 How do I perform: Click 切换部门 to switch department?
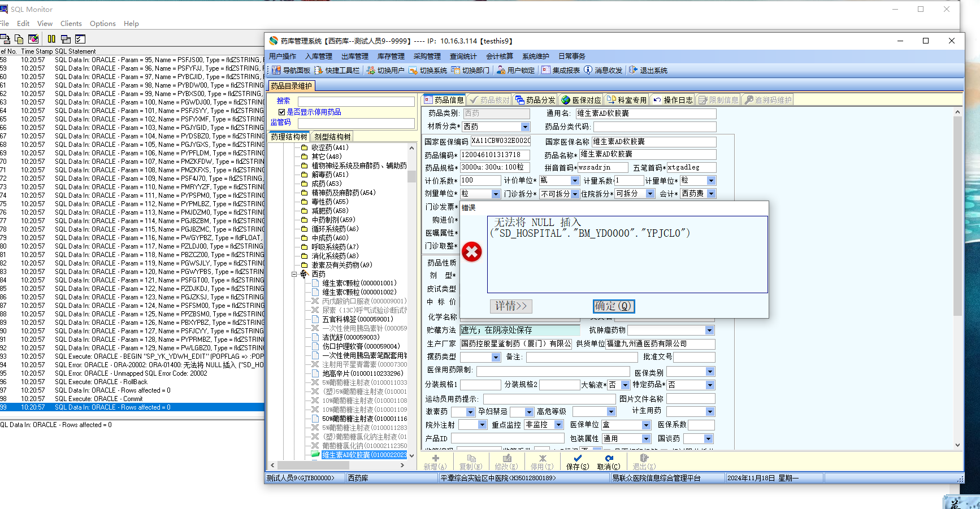470,70
